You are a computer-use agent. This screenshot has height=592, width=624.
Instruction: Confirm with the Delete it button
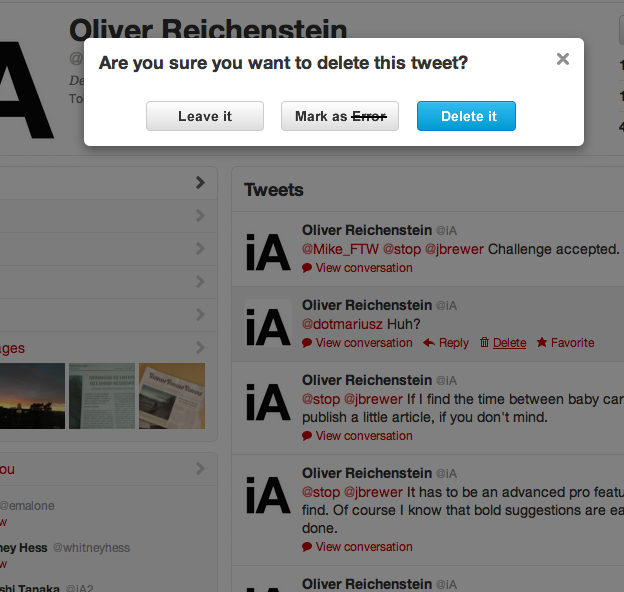(466, 116)
